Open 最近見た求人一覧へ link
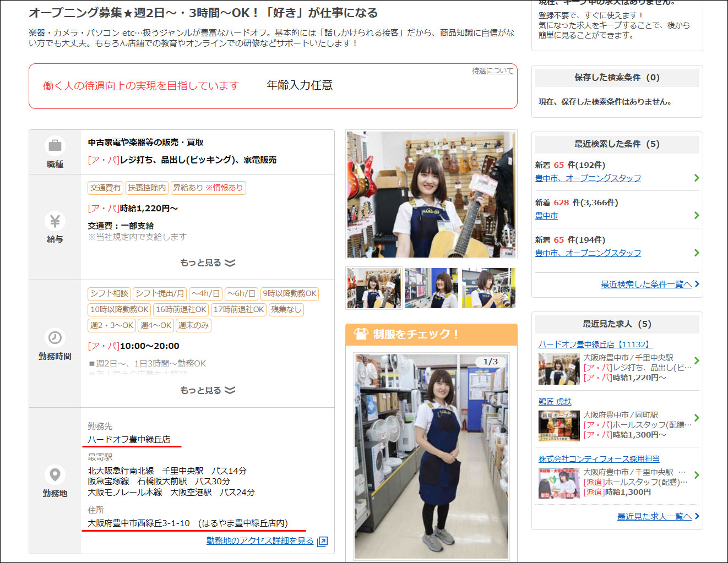 (x=654, y=516)
